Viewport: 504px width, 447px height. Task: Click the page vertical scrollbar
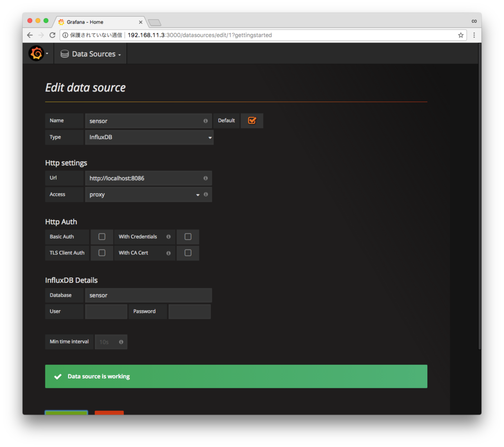(x=479, y=197)
